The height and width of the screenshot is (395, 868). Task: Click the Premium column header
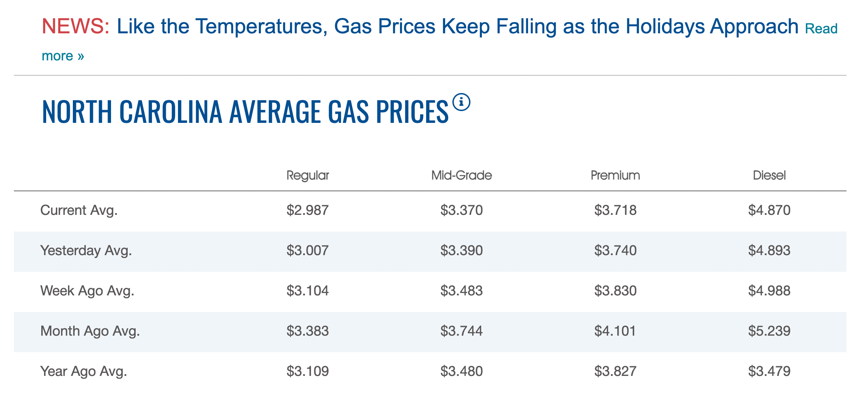615,175
